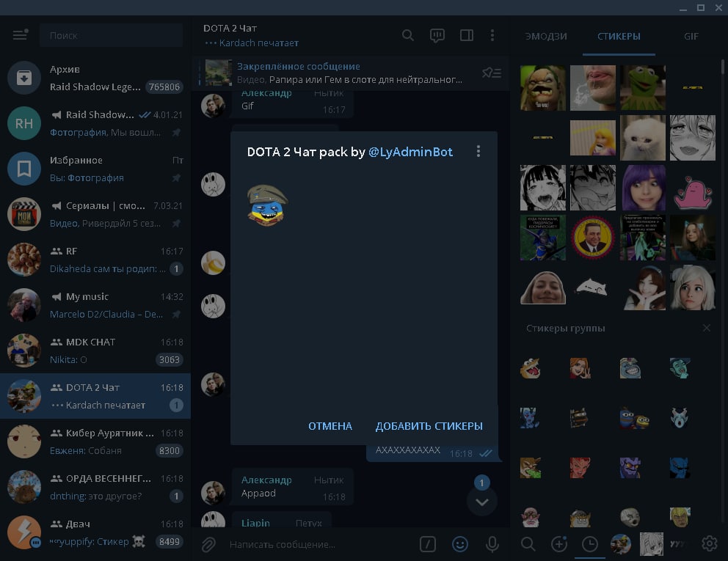Open the Кибер Аурятник group chat

(95, 441)
